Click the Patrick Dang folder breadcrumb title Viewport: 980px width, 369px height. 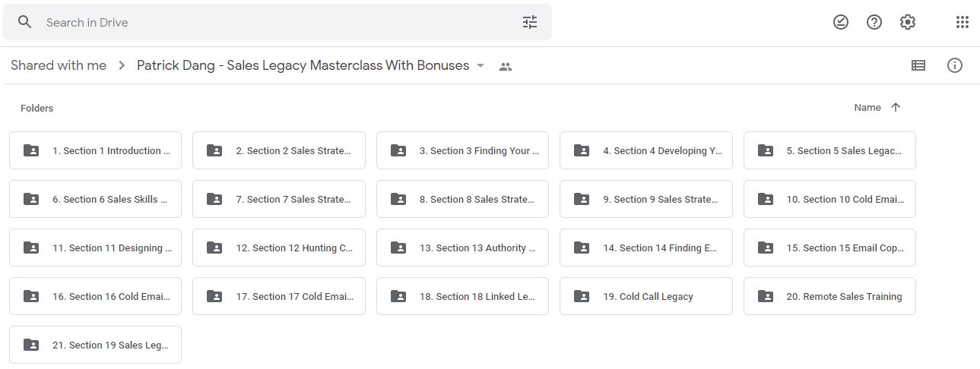[x=303, y=66]
